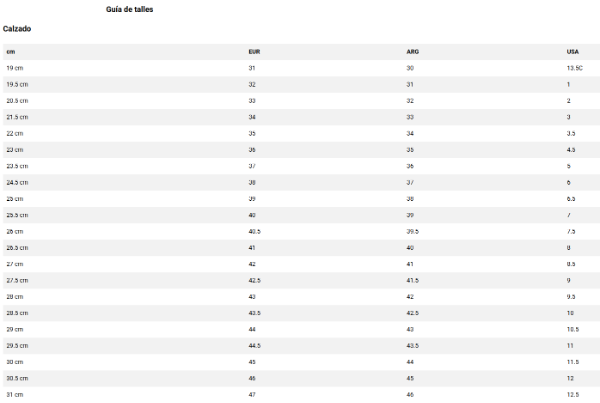Click the '19 cm' row label
The image size is (600, 403).
[14, 68]
